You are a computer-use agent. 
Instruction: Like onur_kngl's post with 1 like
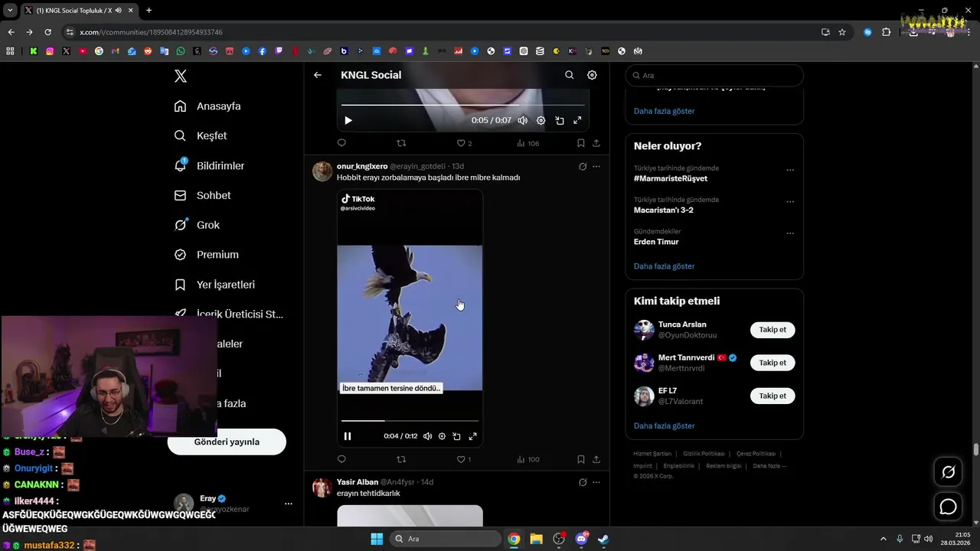click(x=464, y=459)
